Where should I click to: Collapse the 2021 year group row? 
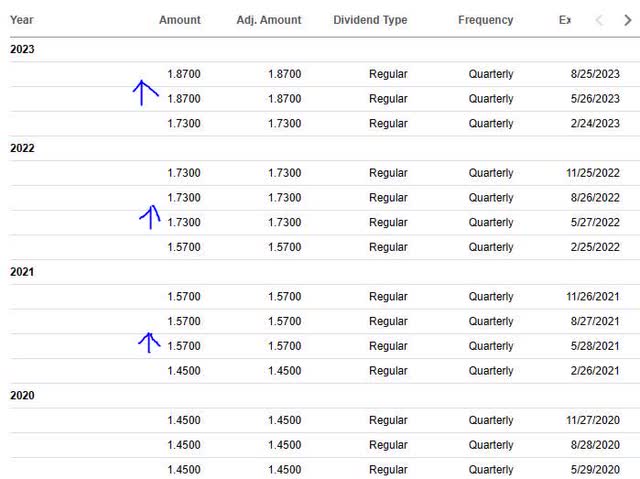(x=22, y=272)
